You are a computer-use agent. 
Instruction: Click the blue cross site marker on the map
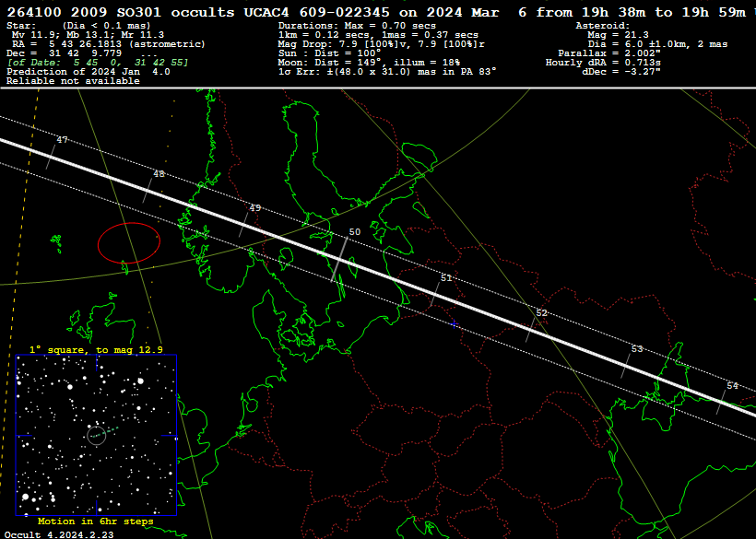(x=454, y=324)
